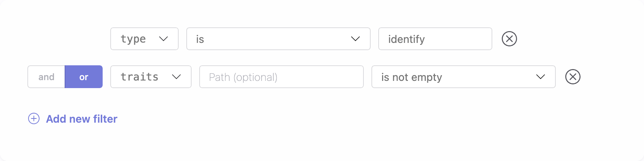This screenshot has width=644, height=161.
Task: Click the chevron arrow in the 'is' dropdown
Action: click(355, 39)
